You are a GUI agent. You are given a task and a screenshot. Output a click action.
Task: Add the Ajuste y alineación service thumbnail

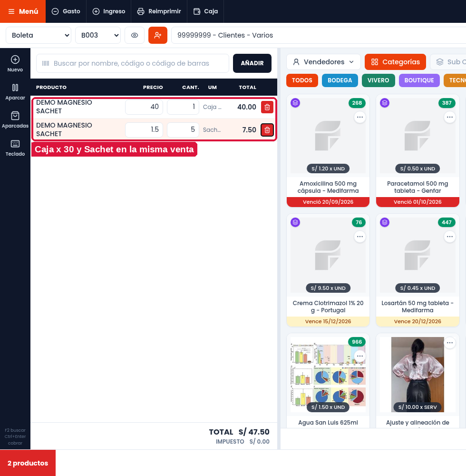pos(417,375)
